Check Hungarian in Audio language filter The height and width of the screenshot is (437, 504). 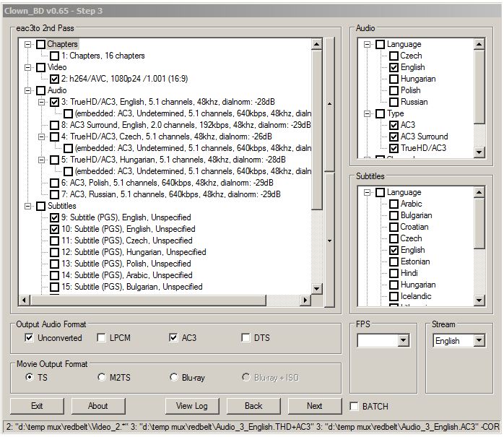[394, 79]
